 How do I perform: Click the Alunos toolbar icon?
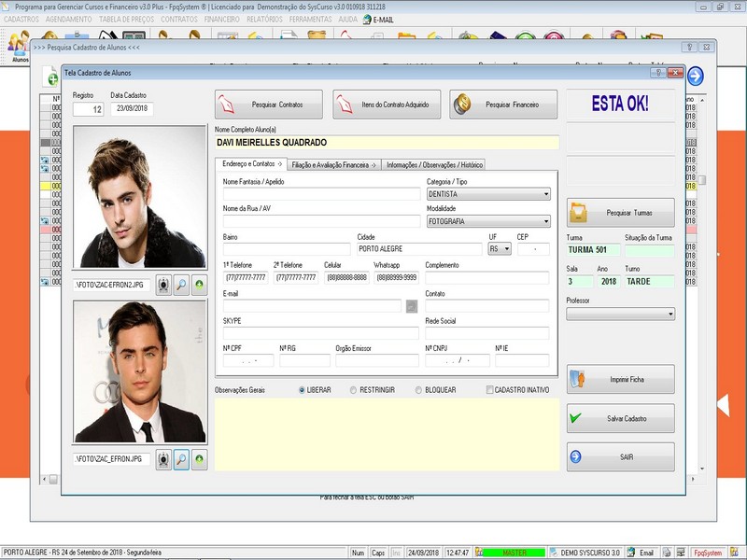(x=19, y=46)
